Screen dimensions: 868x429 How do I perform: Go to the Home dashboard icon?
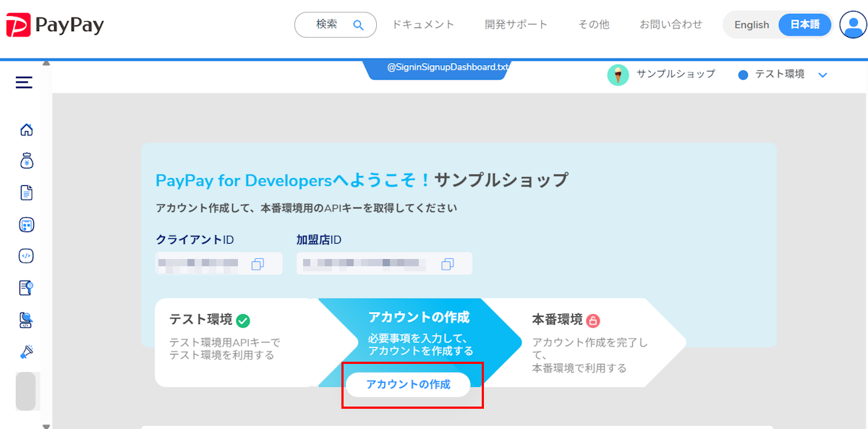pos(26,130)
